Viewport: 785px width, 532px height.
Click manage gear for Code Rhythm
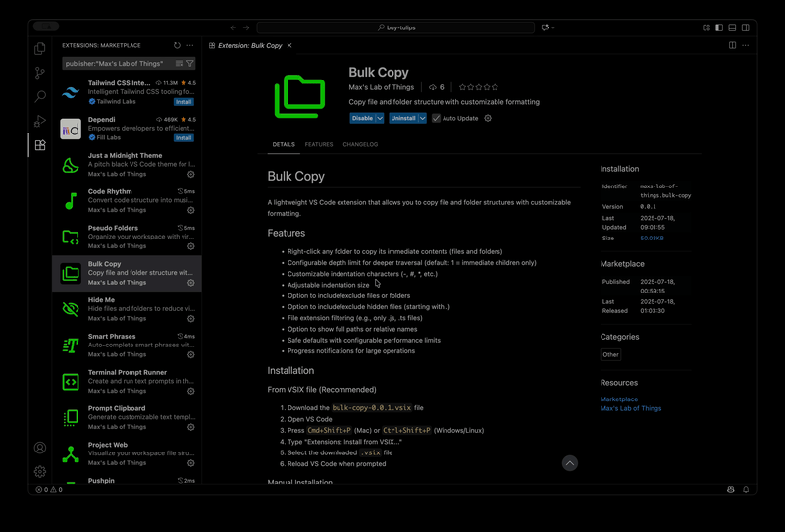pyautogui.click(x=190, y=210)
